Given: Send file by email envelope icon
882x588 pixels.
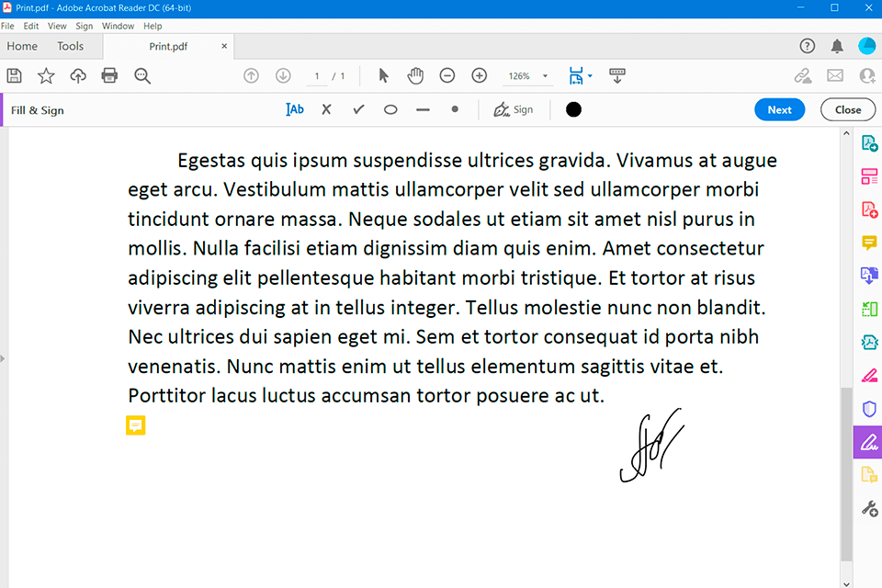Looking at the screenshot, I should (835, 75).
